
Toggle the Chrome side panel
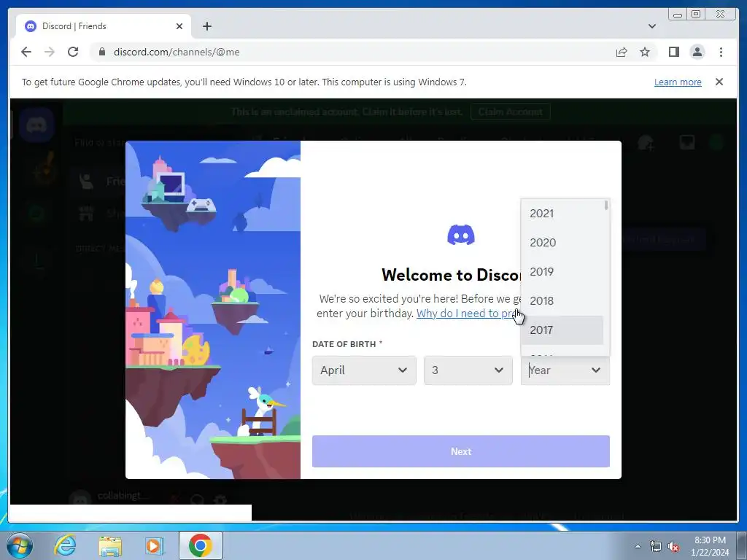[x=673, y=52]
